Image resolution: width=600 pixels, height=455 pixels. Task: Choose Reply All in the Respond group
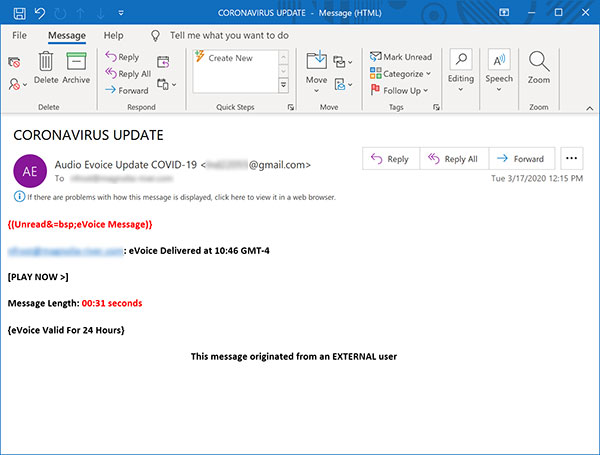tap(128, 73)
